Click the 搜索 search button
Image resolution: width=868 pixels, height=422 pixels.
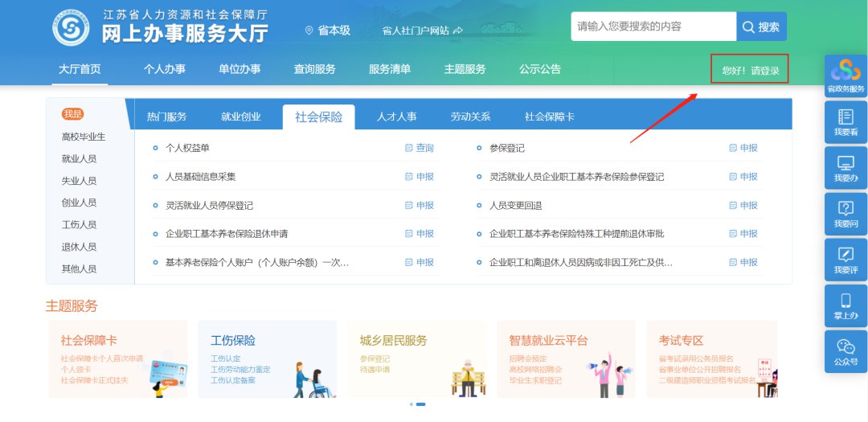coord(761,27)
